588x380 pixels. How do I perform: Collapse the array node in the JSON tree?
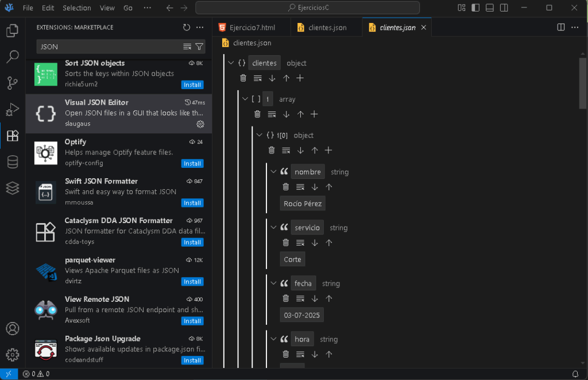coord(245,99)
